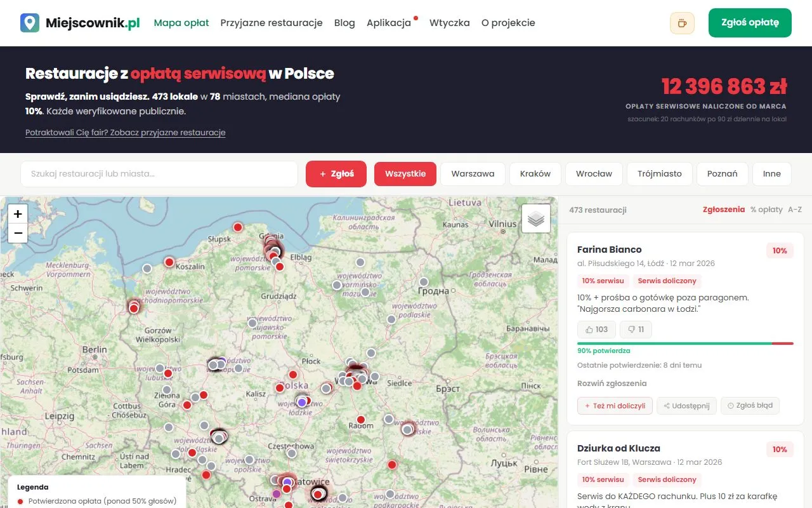The image size is (812, 508).
Task: Open the coffee cup donate icon
Action: pos(682,23)
